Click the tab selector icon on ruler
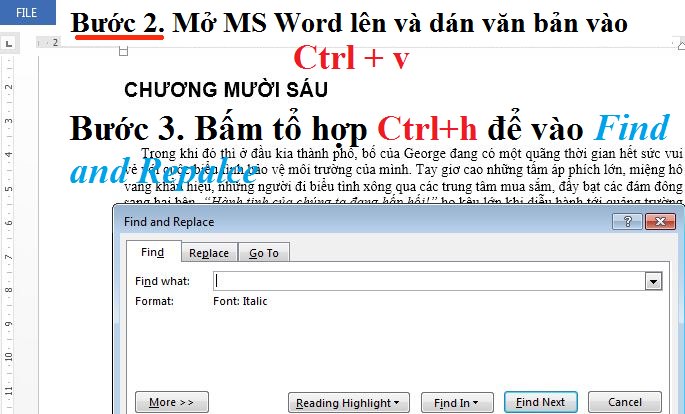 click(x=9, y=43)
